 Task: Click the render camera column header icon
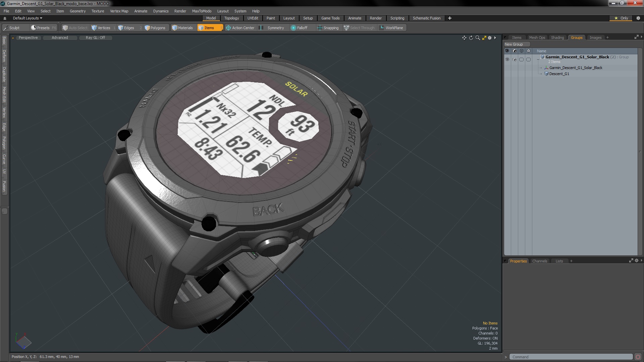pyautogui.click(x=514, y=51)
